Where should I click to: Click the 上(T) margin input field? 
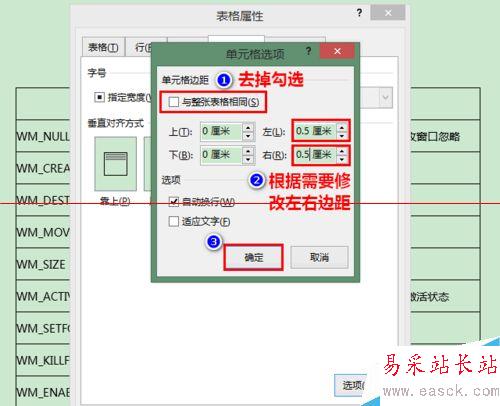[x=221, y=131]
